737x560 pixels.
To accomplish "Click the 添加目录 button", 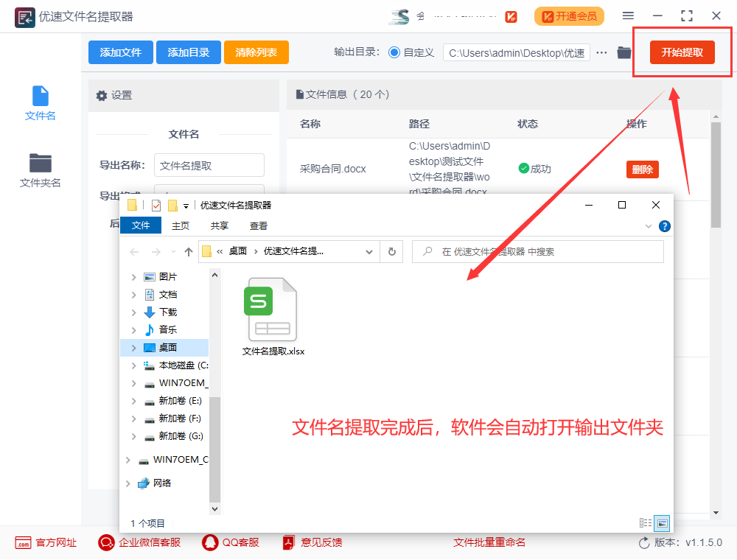I will [189, 52].
